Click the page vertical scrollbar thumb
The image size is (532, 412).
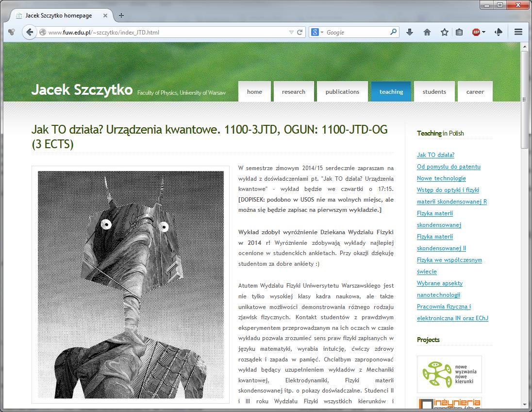click(x=525, y=100)
